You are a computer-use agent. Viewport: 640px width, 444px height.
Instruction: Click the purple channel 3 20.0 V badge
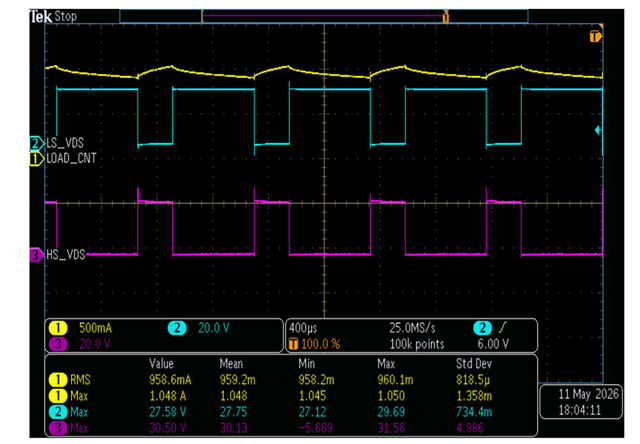[58, 344]
